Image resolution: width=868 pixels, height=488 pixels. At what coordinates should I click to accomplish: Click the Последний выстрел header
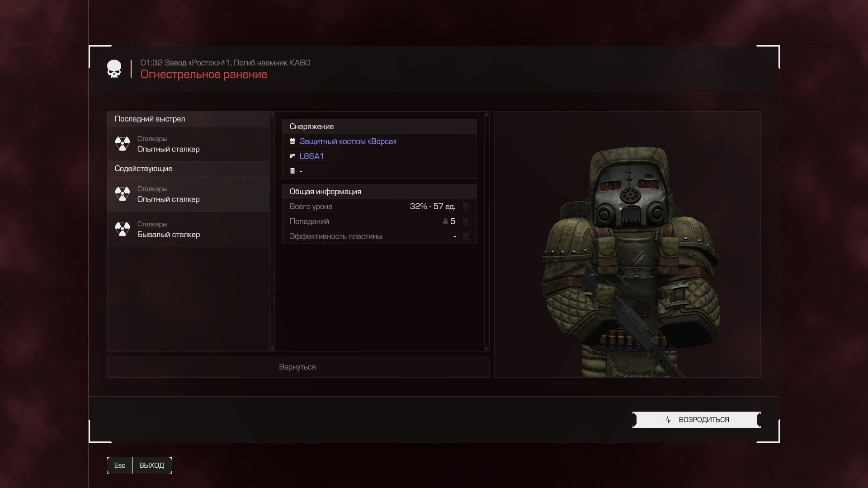(189, 119)
